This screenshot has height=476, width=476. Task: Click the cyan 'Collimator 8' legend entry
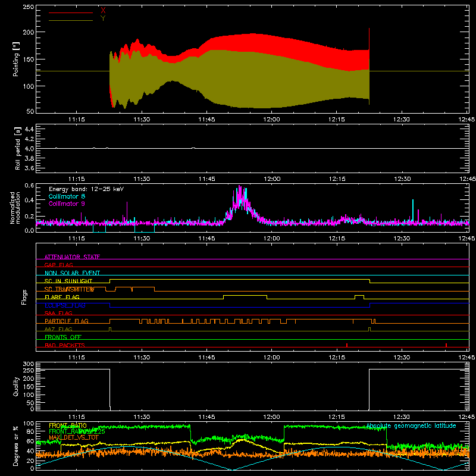pyautogui.click(x=67, y=196)
